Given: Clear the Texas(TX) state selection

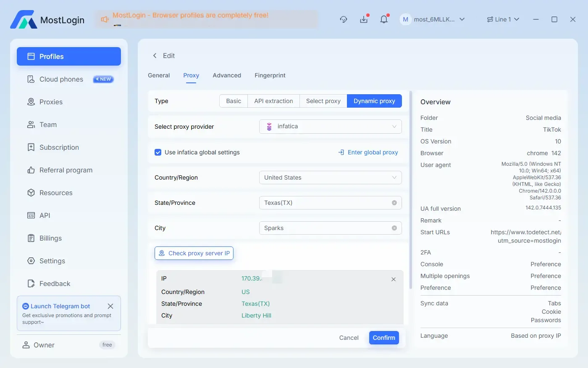Looking at the screenshot, I should [394, 203].
